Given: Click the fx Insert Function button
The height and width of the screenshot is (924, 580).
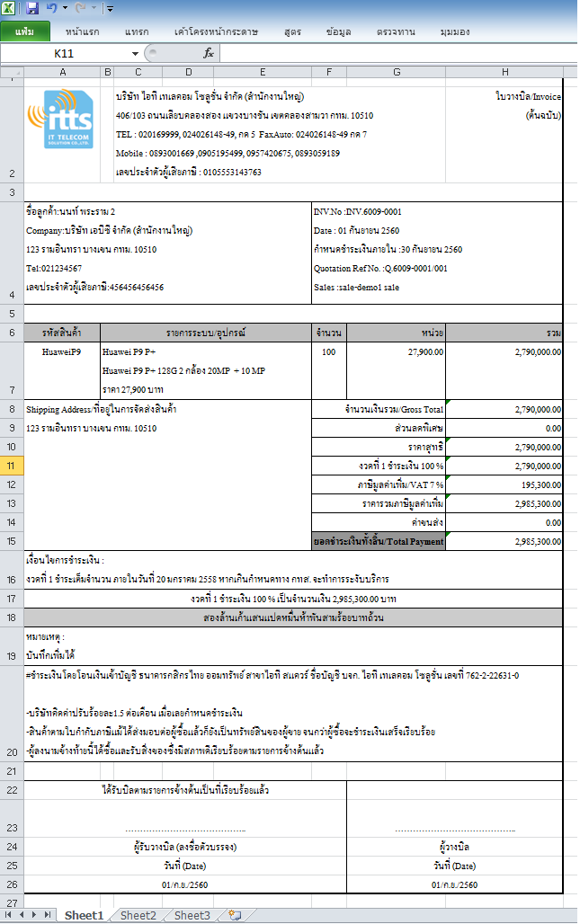Looking at the screenshot, I should [x=209, y=54].
